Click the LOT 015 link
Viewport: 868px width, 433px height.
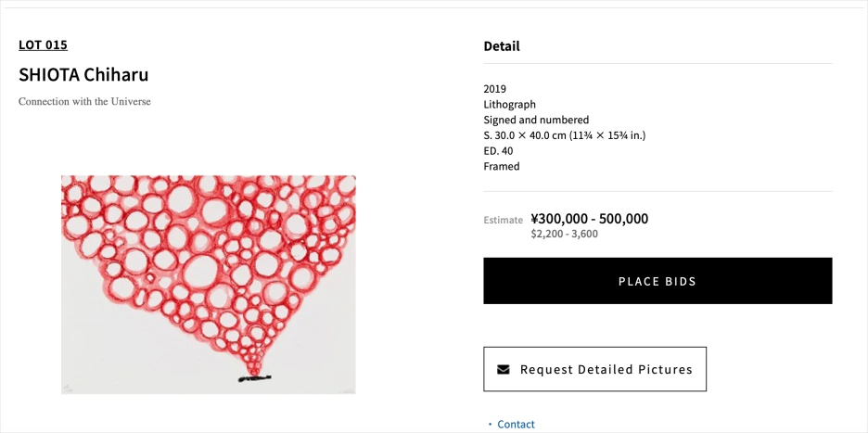pos(43,45)
